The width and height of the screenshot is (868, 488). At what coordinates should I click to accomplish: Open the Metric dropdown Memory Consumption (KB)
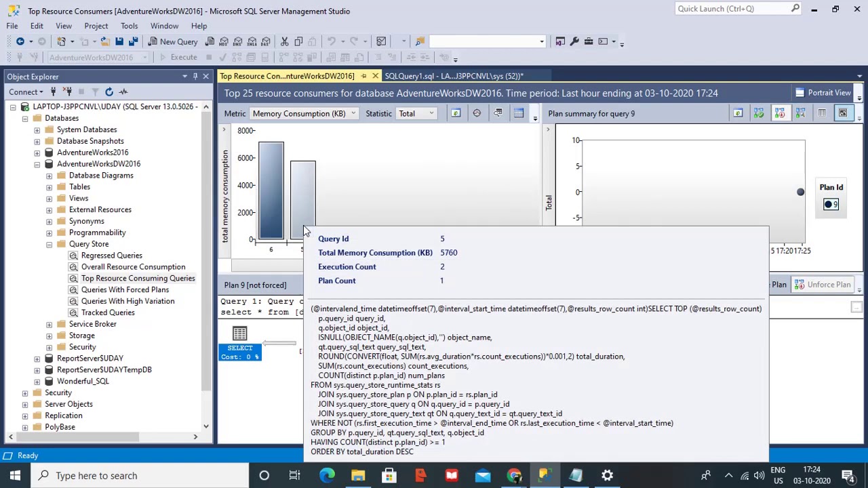[304, 113]
